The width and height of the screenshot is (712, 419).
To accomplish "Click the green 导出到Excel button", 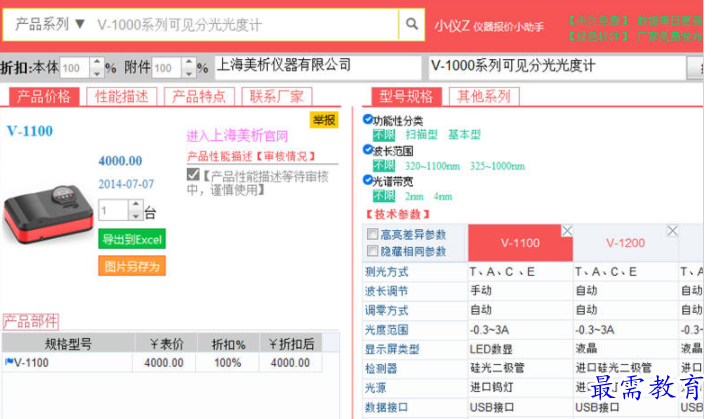I will pyautogui.click(x=132, y=239).
